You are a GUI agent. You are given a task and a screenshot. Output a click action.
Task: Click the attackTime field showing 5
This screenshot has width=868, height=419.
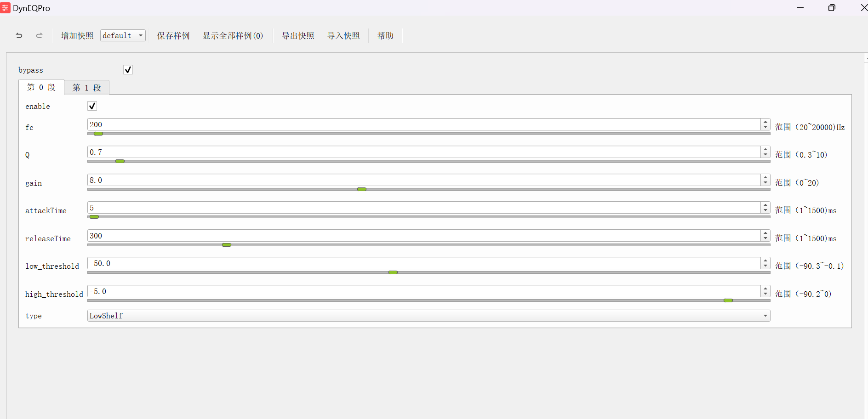pyautogui.click(x=424, y=208)
